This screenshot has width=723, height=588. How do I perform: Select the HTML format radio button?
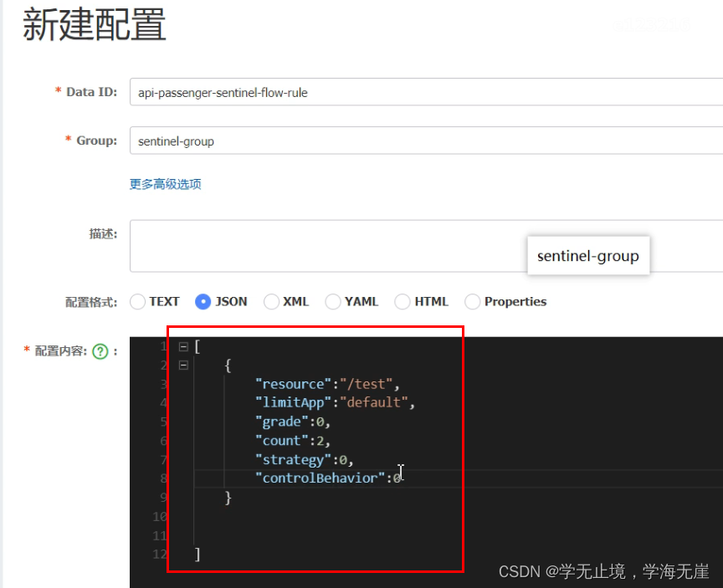tap(403, 301)
